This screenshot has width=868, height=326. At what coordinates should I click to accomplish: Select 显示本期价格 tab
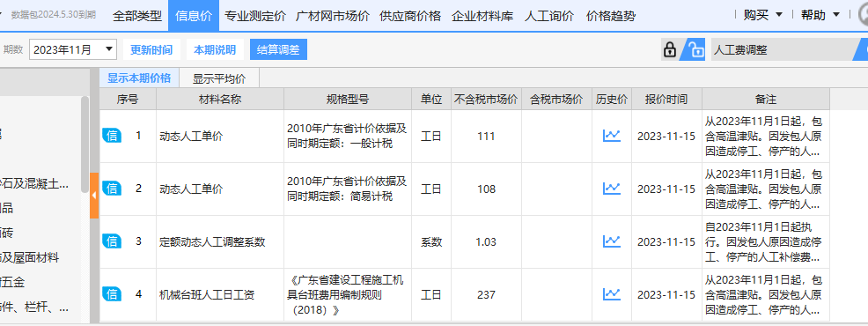pyautogui.click(x=139, y=78)
